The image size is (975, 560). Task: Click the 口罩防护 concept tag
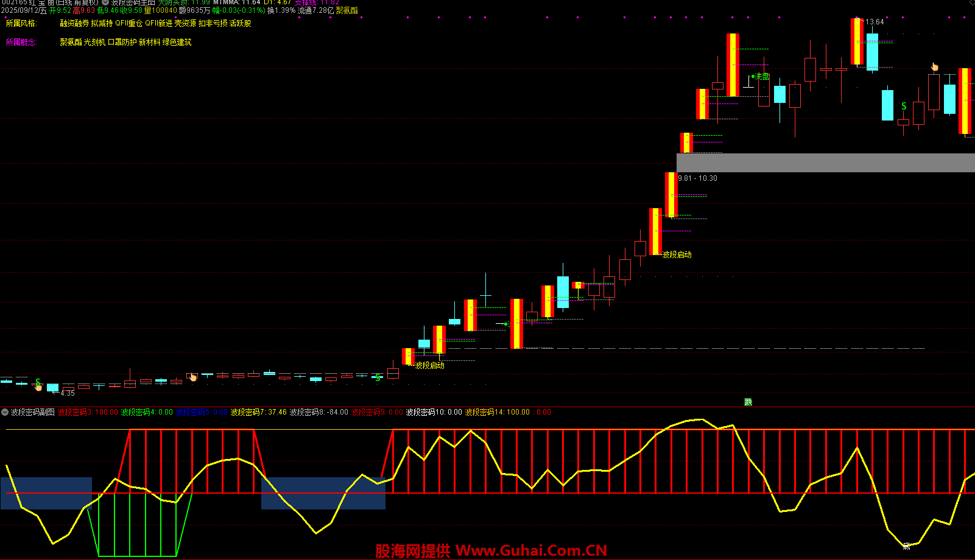[x=122, y=42]
